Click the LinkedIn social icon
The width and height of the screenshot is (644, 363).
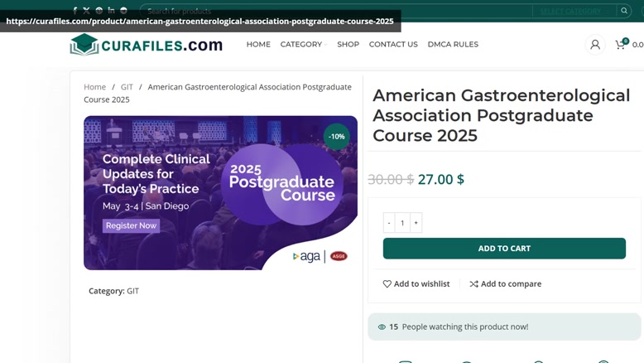(111, 11)
